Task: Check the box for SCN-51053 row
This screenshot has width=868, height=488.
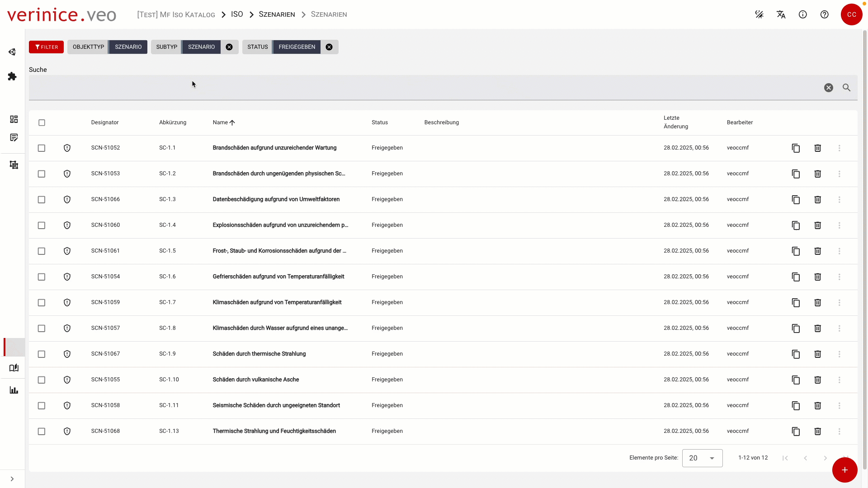Action: [42, 174]
